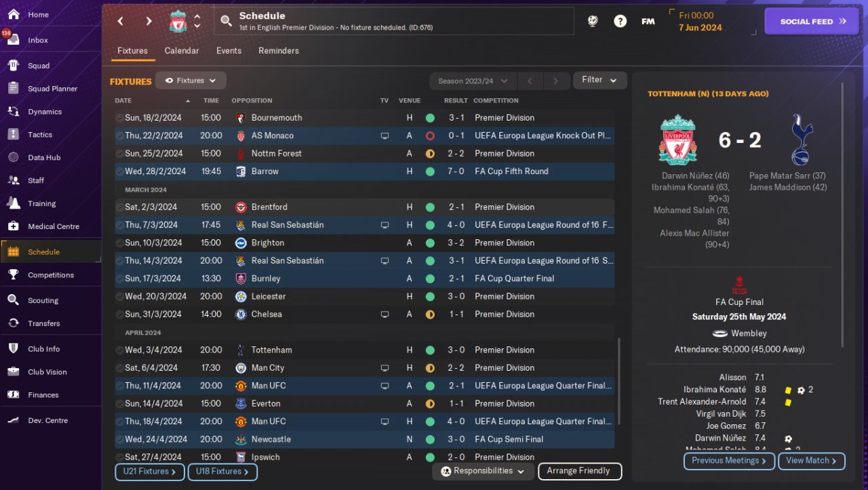Expand the Fixtures view dropdown
The width and height of the screenshot is (868, 490).
click(191, 81)
